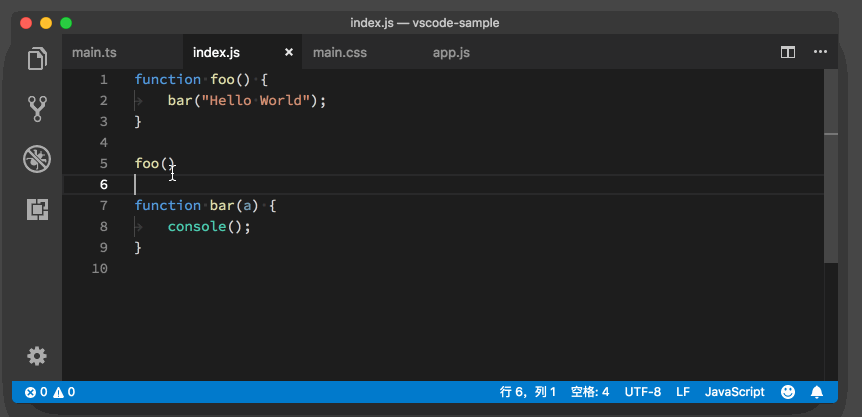Open the feedback smiley in status bar
The width and height of the screenshot is (862, 417).
click(x=788, y=392)
